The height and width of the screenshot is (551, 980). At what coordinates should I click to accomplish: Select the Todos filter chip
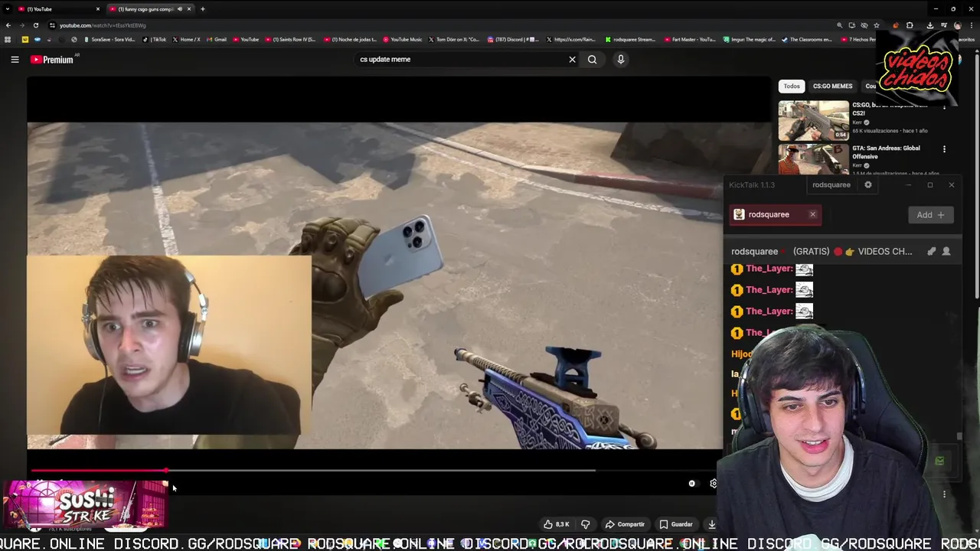pos(792,86)
